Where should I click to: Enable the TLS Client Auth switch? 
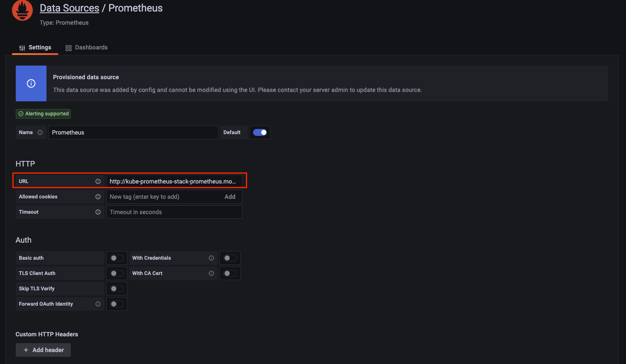pos(117,273)
